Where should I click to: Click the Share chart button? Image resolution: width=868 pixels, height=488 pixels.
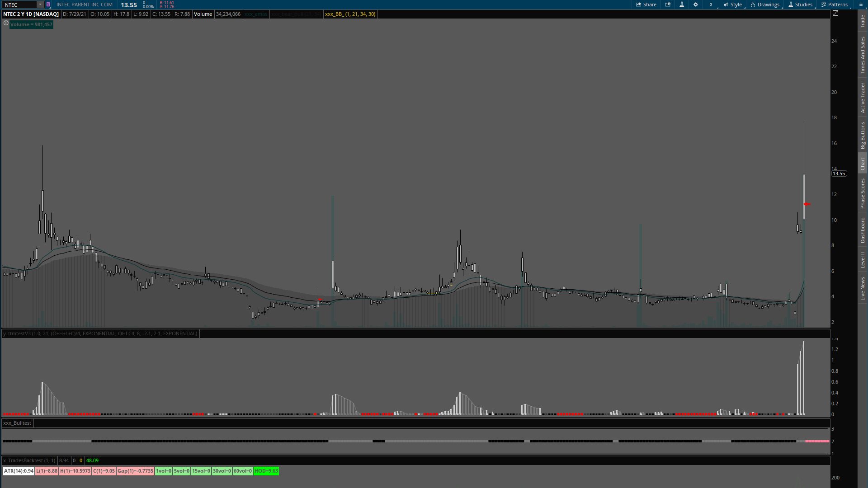[646, 5]
